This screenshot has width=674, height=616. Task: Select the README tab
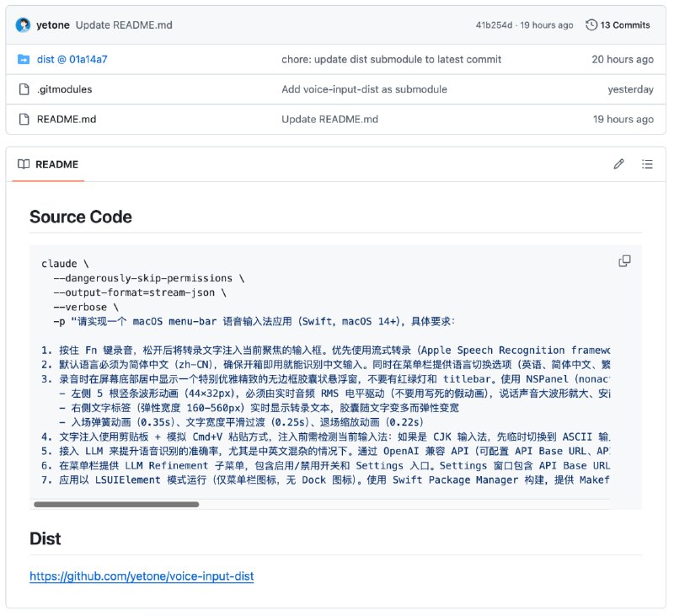(48, 164)
